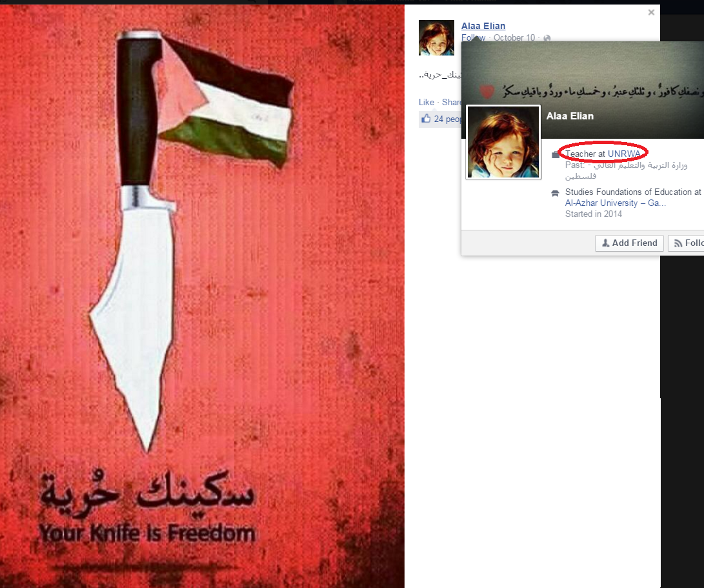This screenshot has height=588, width=704.
Task: Click the small profile picture of the post author
Action: point(436,37)
